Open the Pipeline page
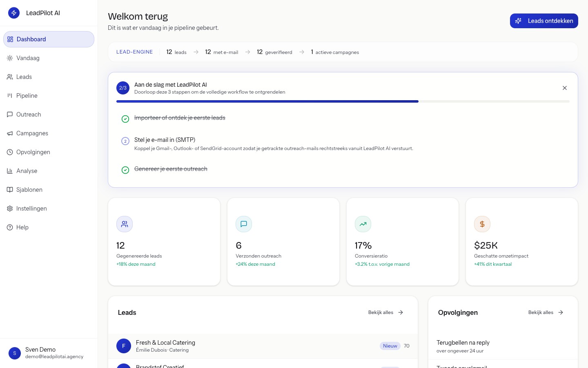Screen dimensions: 588x368 point(49,96)
